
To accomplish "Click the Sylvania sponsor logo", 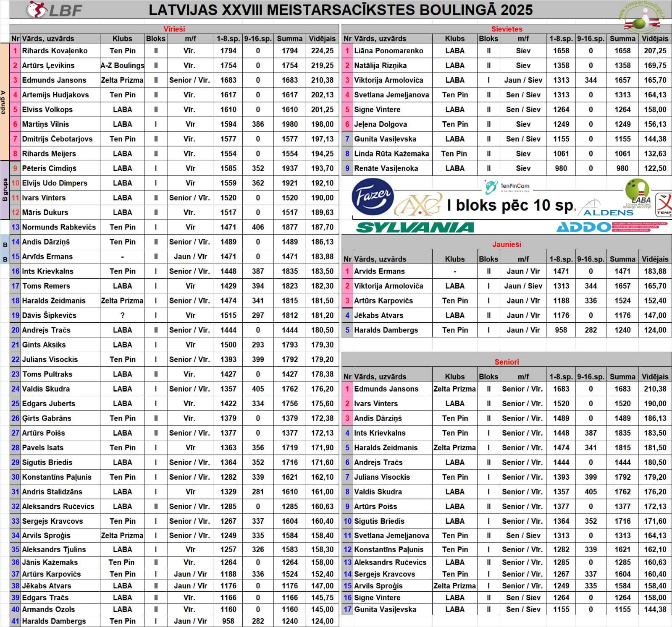I will point(415,227).
